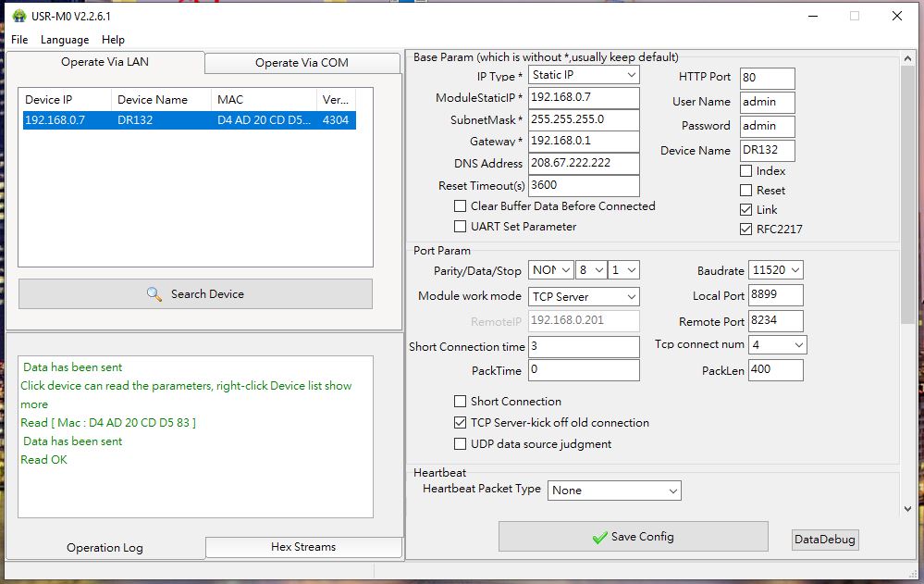This screenshot has width=924, height=584.
Task: Click the magnifier icon on Search Device
Action: tap(154, 293)
